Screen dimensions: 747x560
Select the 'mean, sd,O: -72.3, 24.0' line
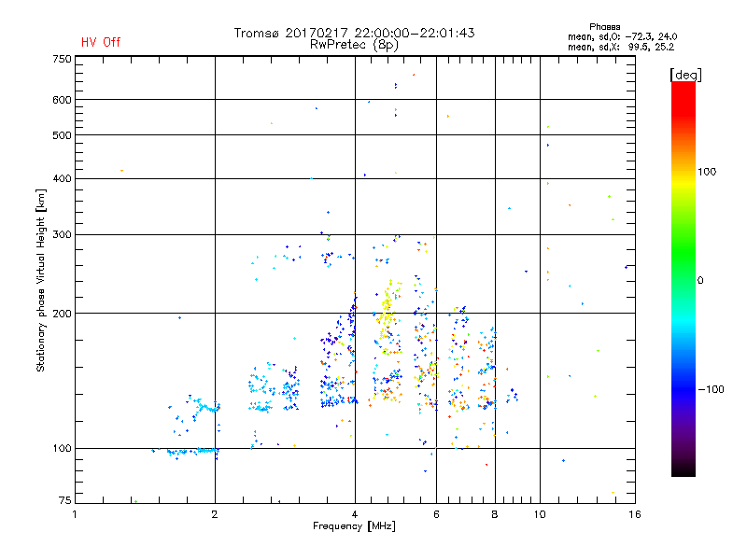coord(622,36)
